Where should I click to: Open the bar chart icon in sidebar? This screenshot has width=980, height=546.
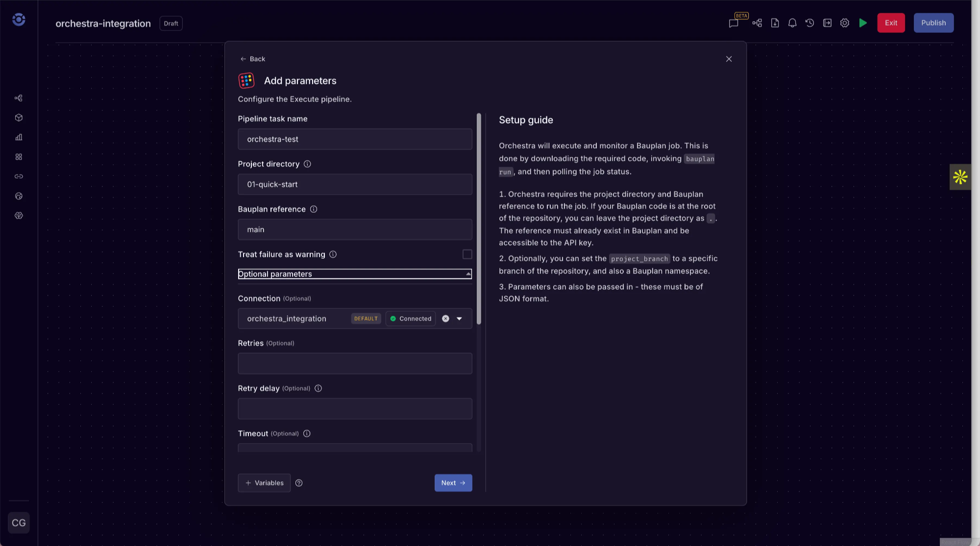click(x=19, y=137)
